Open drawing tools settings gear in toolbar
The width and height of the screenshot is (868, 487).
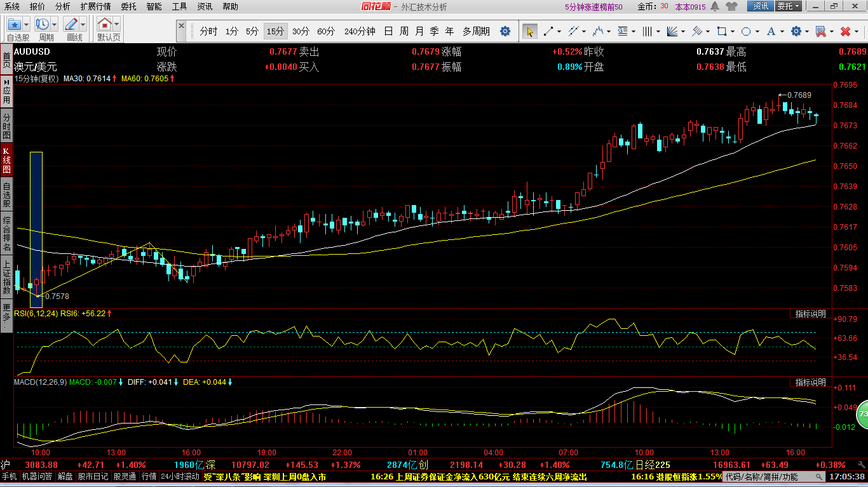pos(796,31)
